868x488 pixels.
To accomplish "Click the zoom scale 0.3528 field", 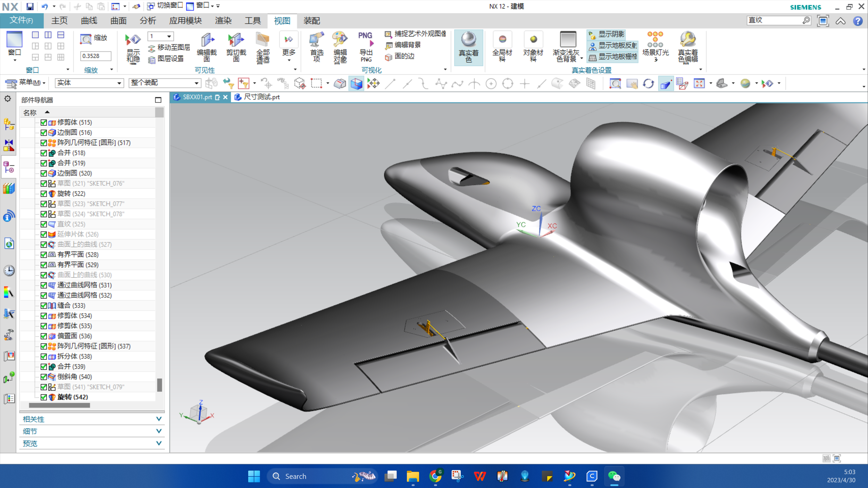I will point(95,56).
